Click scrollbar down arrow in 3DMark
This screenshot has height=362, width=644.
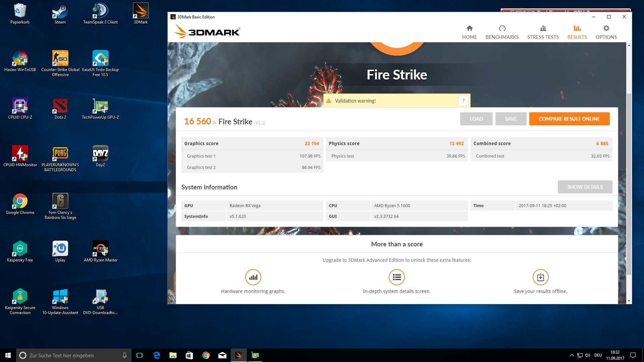pyautogui.click(x=629, y=301)
